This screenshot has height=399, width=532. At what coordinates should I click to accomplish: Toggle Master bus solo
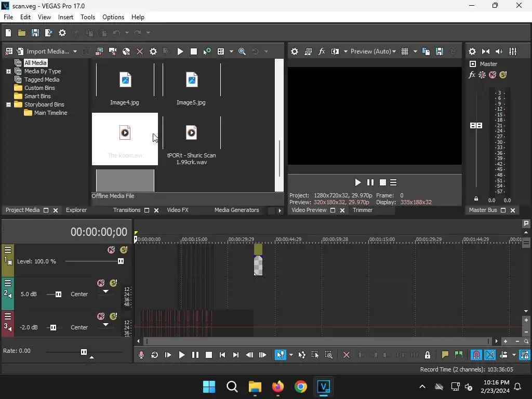[x=503, y=75]
